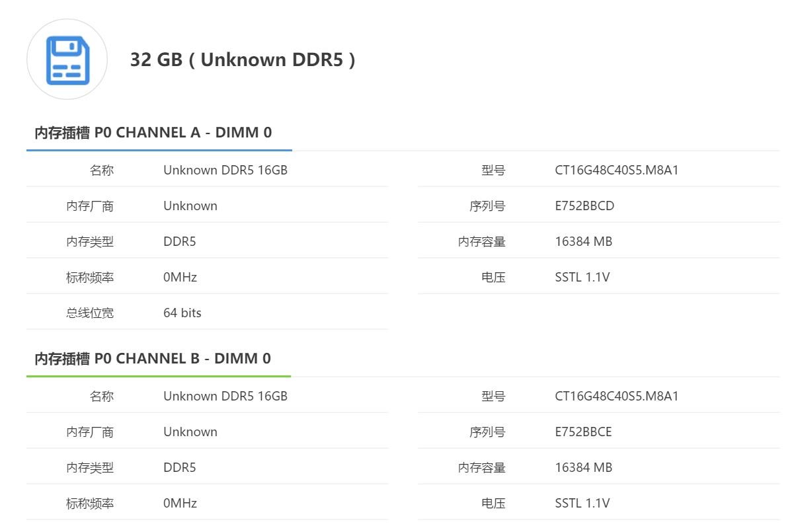The width and height of the screenshot is (792, 532).
Task: Click Channel B model CT16G48C40S5.M8A1
Action: [x=616, y=396]
